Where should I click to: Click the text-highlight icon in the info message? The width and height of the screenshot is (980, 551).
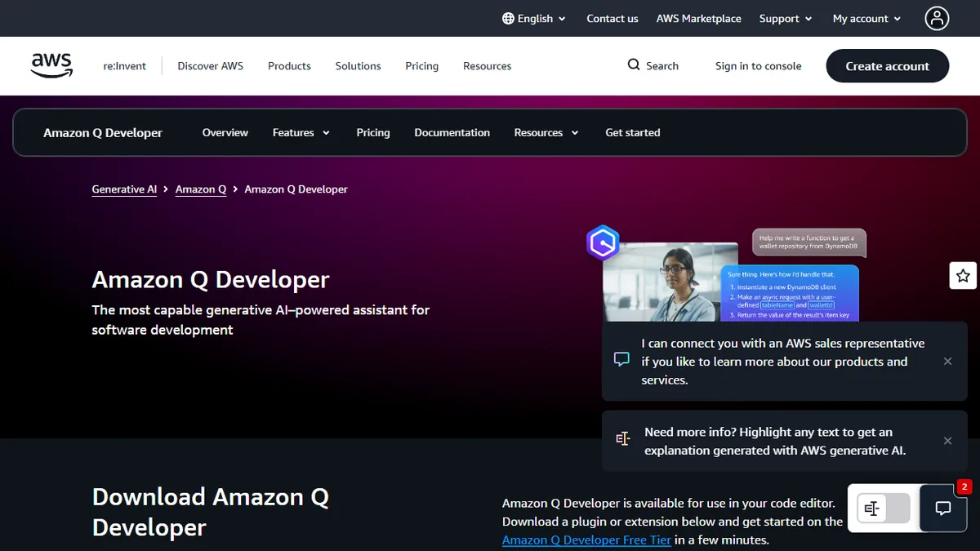pyautogui.click(x=623, y=439)
